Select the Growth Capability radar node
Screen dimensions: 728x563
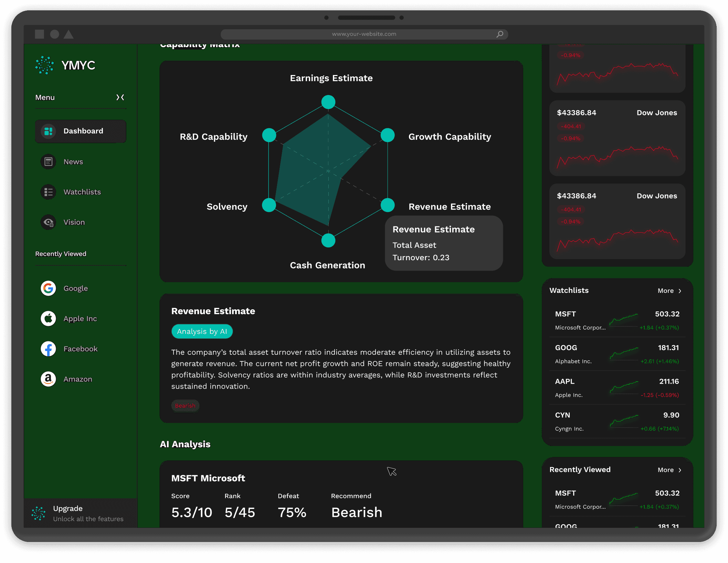click(388, 135)
